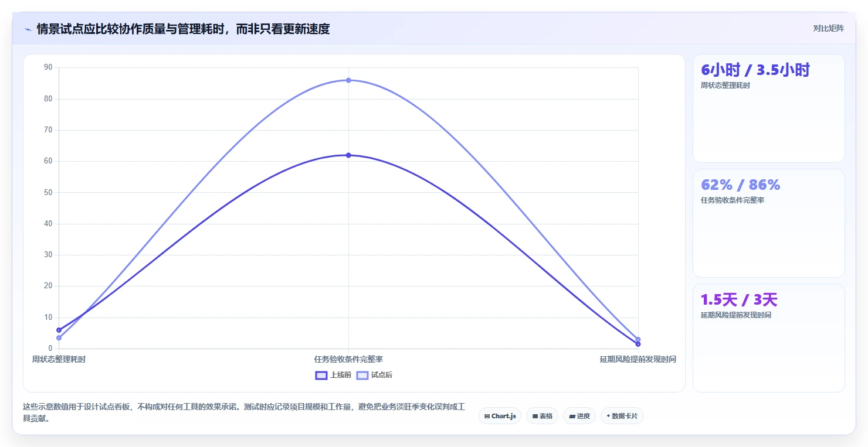Screen dimensions: 868x447
Task: Click the 1.5天 / 3天 card value
Action: pyautogui.click(x=739, y=300)
